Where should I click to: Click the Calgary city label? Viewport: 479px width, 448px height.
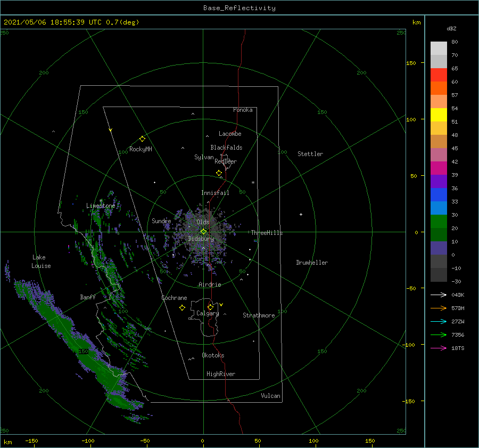(x=208, y=313)
